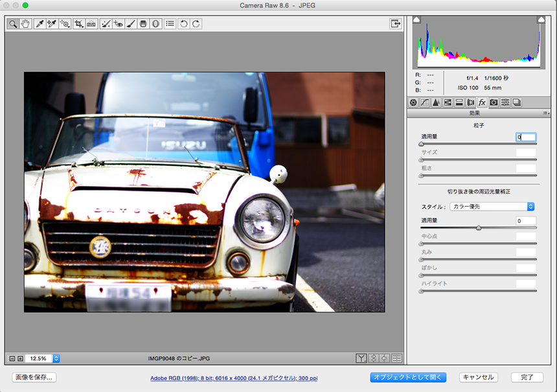Click the histogram graph

479,43
